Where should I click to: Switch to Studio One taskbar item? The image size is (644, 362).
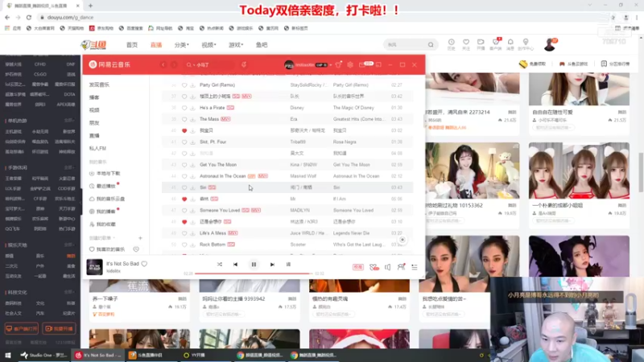[44, 355]
